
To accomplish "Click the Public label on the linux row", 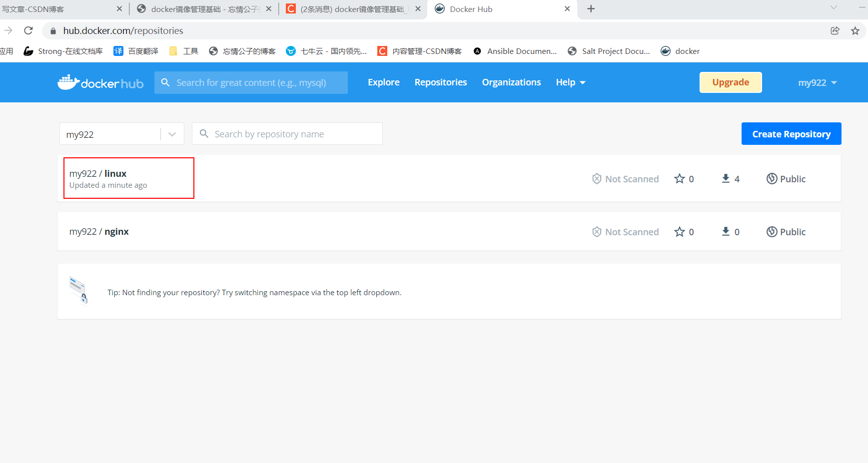I will coord(793,179).
